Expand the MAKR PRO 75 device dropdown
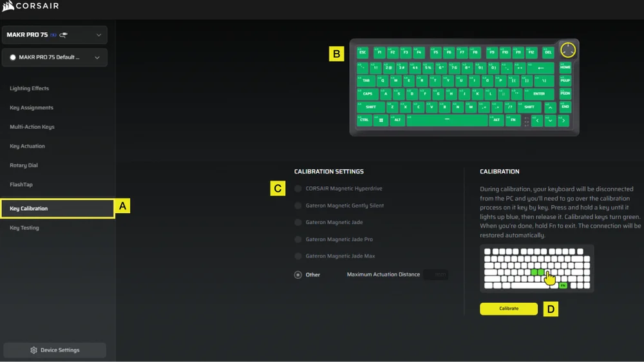 point(55,35)
